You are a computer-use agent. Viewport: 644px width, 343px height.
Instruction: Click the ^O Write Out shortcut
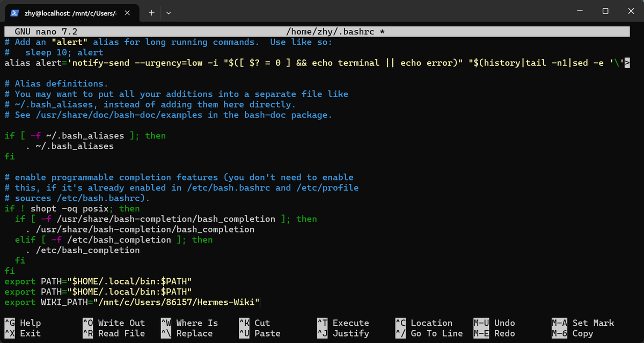tap(114, 323)
